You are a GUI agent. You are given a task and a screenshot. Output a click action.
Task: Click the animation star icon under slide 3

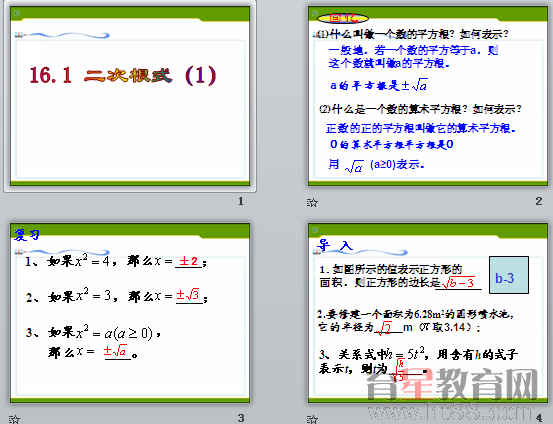(14, 419)
